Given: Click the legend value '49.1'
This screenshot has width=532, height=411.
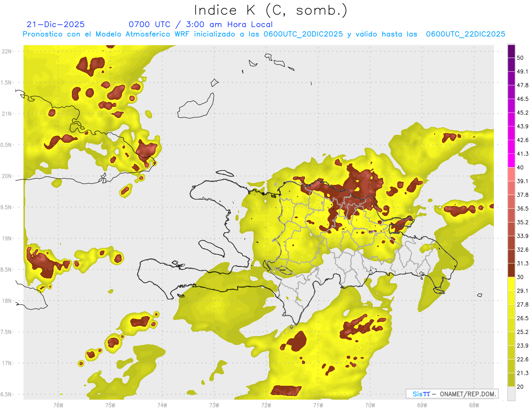Looking at the screenshot, I should tap(523, 71).
